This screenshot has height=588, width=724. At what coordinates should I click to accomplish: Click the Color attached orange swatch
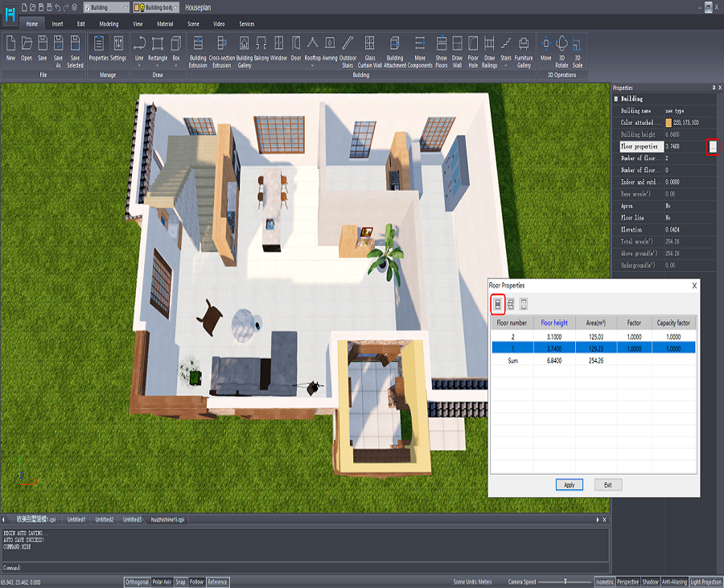[668, 122]
